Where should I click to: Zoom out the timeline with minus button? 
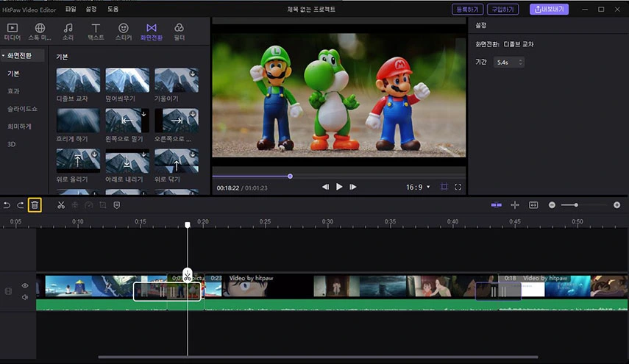pyautogui.click(x=552, y=205)
